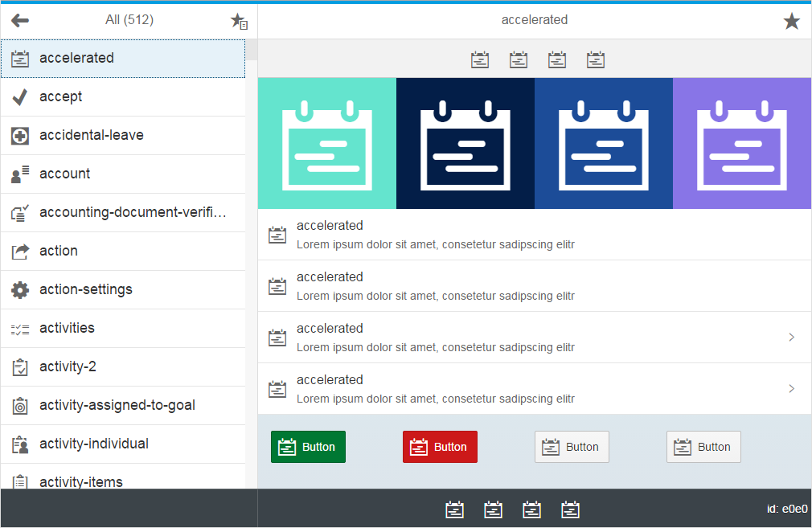Expand the third accelerated list item chevron
The width and height of the screenshot is (812, 528).
pos(790,338)
